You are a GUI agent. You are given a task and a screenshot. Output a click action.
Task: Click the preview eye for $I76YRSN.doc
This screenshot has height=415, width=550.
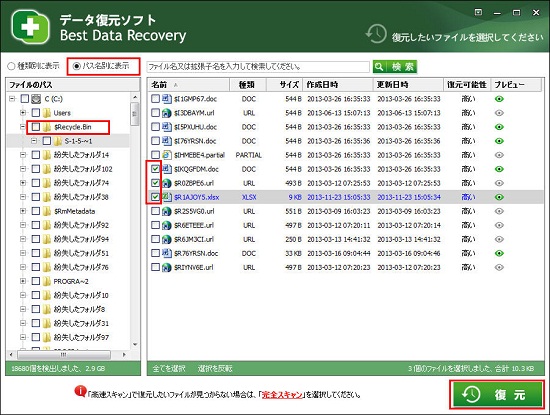pos(499,141)
